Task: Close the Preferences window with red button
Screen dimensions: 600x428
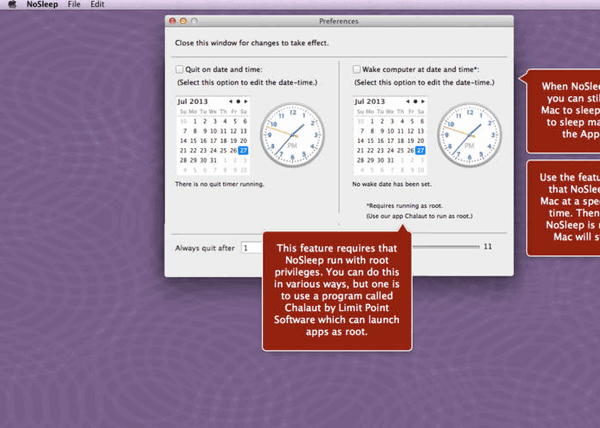Action: 172,21
